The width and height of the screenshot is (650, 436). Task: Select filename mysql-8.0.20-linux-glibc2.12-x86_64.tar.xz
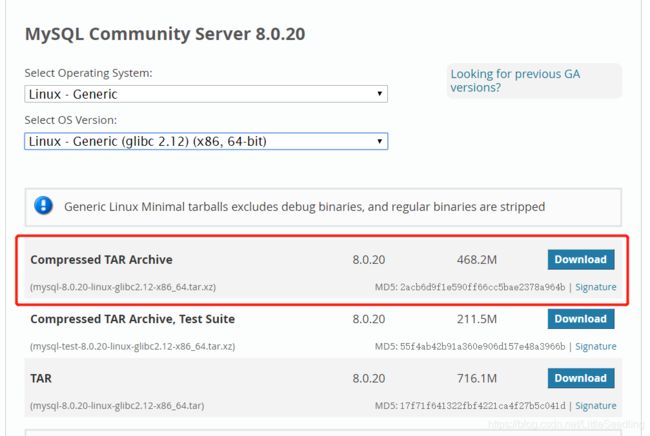click(123, 287)
